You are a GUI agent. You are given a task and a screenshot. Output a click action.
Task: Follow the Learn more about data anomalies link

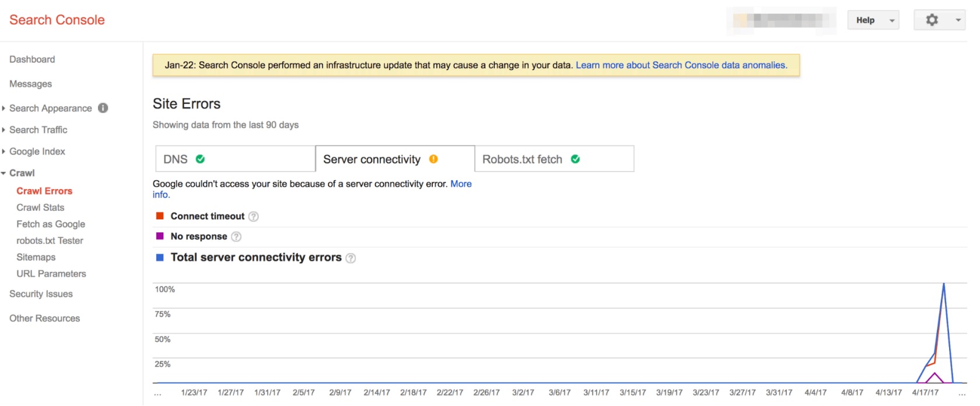[681, 65]
